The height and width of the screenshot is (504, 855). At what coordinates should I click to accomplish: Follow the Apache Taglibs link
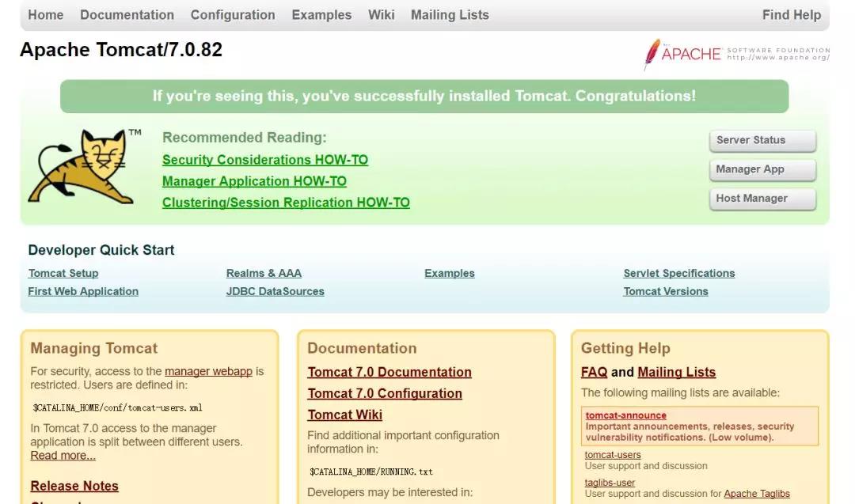756,494
